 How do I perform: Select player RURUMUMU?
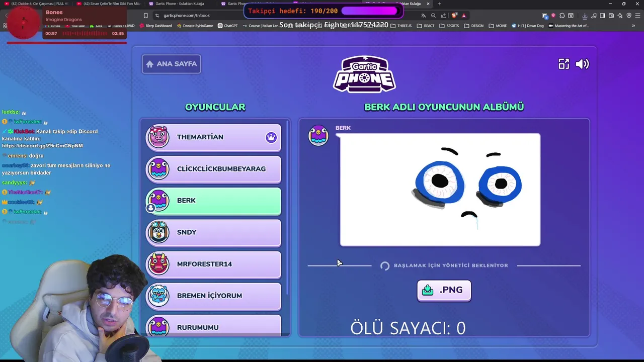coord(213,325)
